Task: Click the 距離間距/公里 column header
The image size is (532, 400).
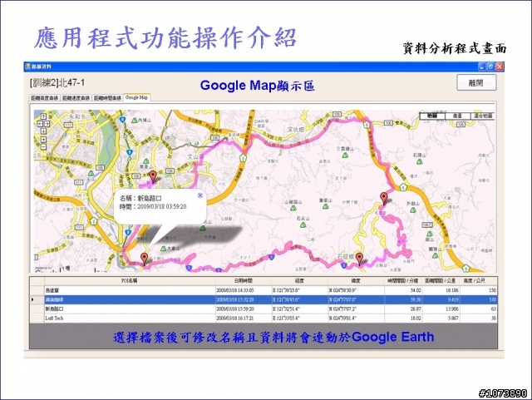Action: click(x=441, y=281)
